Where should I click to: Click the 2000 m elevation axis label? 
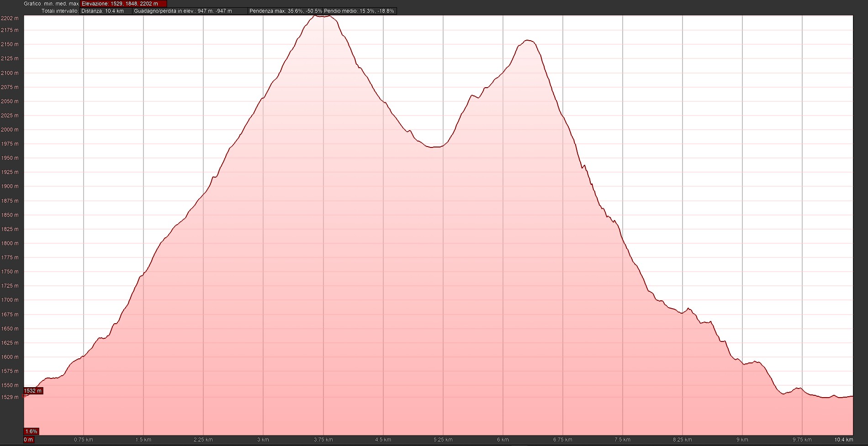(10, 130)
